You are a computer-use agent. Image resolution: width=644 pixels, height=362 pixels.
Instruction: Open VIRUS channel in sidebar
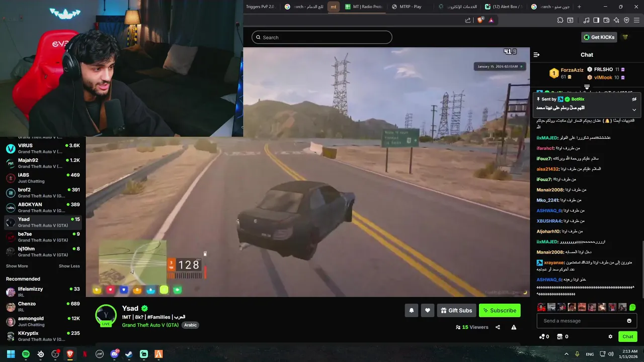pyautogui.click(x=43, y=149)
